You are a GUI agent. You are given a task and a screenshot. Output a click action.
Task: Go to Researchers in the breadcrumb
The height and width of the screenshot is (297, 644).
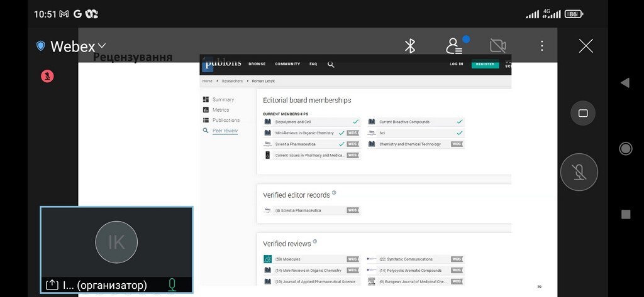pos(232,81)
